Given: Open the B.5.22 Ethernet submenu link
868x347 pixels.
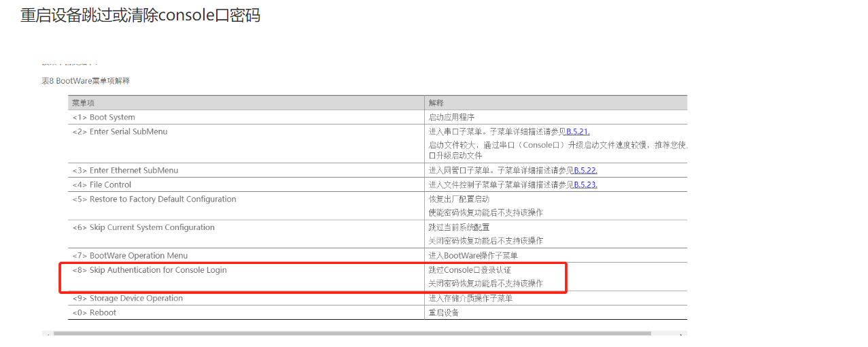Looking at the screenshot, I should (585, 170).
